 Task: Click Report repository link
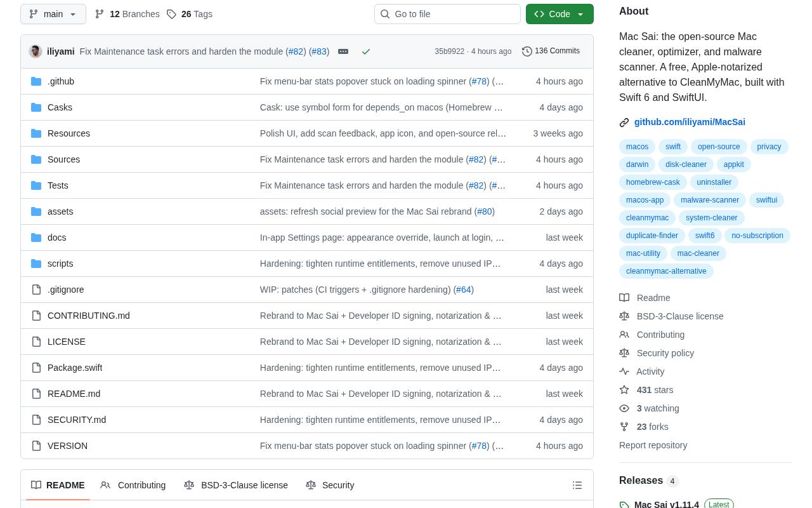(653, 445)
